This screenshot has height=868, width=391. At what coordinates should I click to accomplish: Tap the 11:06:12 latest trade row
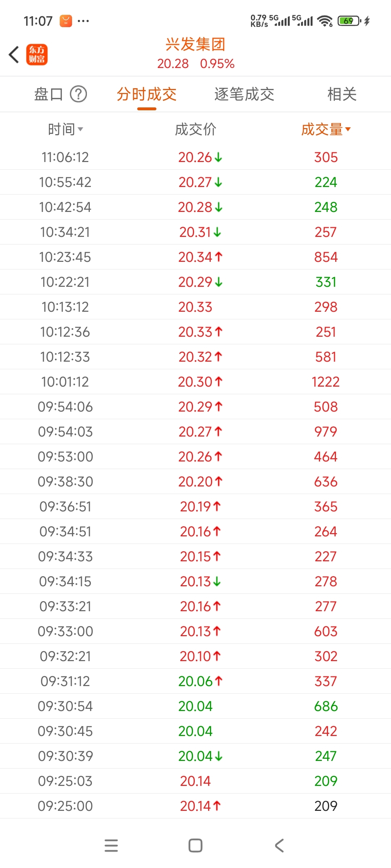tap(195, 157)
